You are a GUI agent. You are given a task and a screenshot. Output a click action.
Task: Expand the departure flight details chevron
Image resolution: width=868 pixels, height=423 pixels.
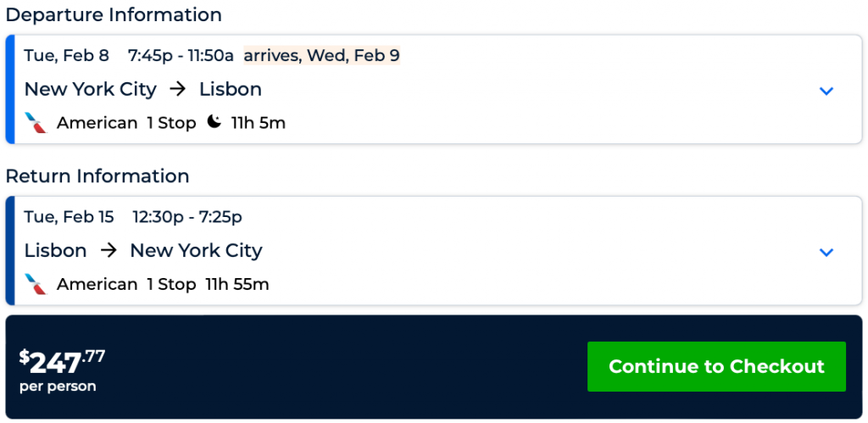[x=826, y=91]
